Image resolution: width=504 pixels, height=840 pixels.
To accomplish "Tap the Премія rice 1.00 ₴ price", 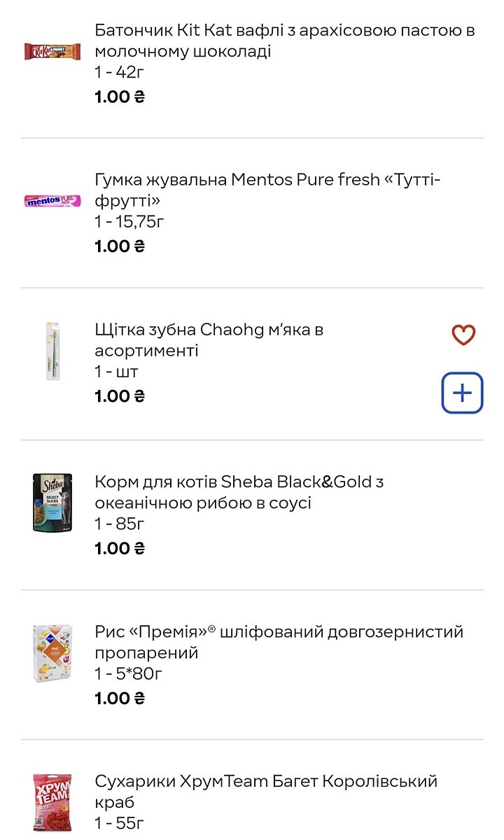I will pos(120,698).
